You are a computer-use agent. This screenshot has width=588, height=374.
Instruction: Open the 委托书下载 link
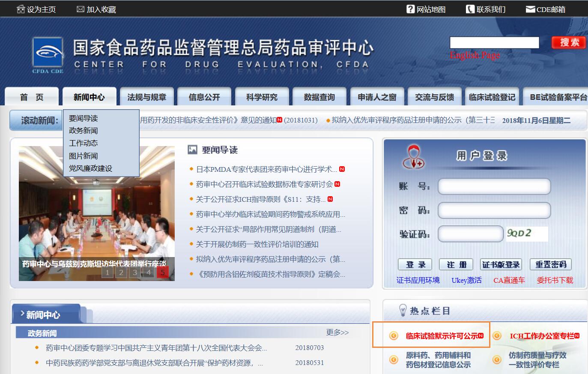tap(555, 280)
